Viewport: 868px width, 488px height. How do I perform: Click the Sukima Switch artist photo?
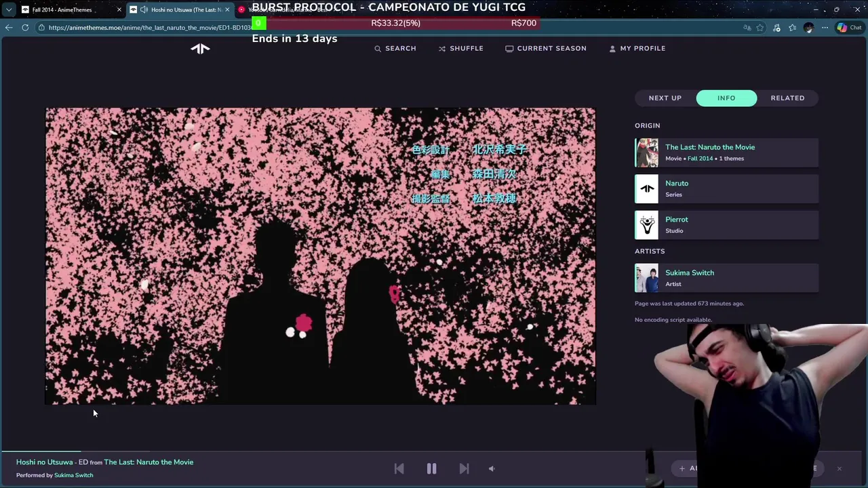click(646, 278)
